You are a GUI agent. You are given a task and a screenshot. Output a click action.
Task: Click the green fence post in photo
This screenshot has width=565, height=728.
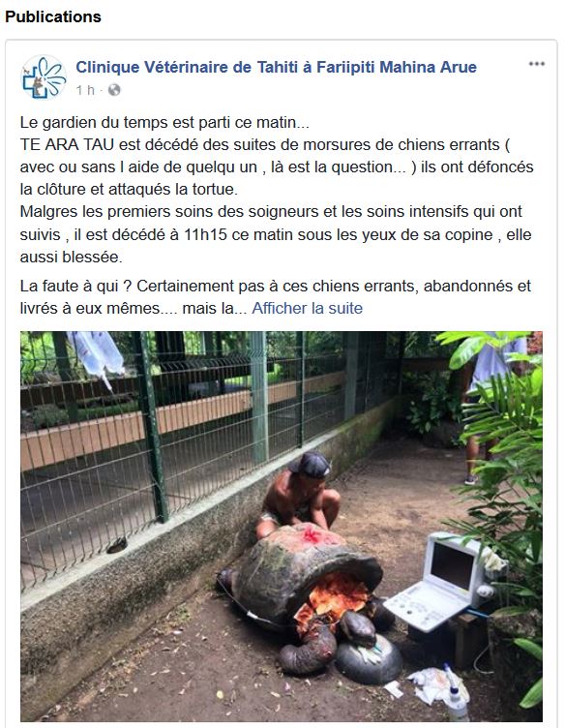click(x=151, y=427)
